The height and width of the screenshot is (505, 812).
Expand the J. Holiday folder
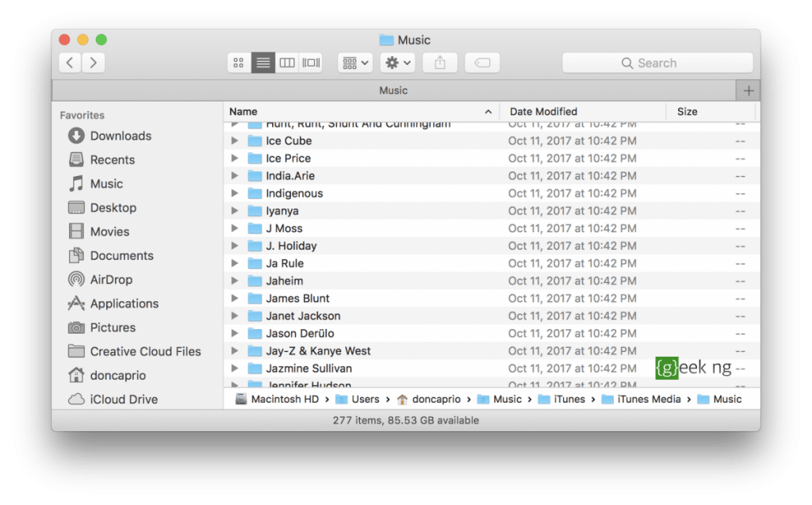(235, 246)
